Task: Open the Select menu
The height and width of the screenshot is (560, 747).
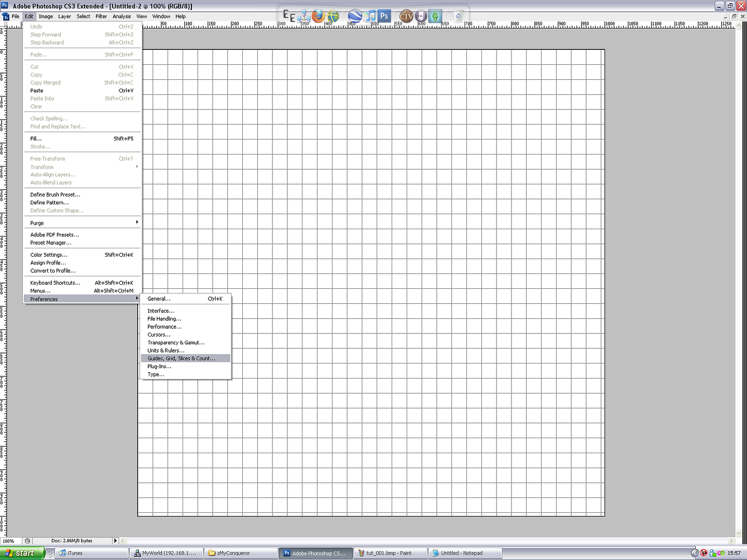Action: (x=84, y=17)
